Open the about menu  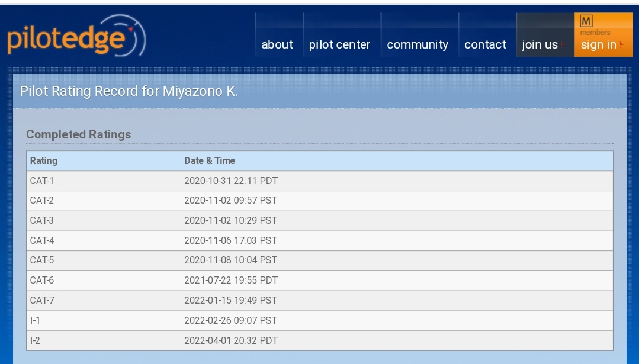coord(277,44)
